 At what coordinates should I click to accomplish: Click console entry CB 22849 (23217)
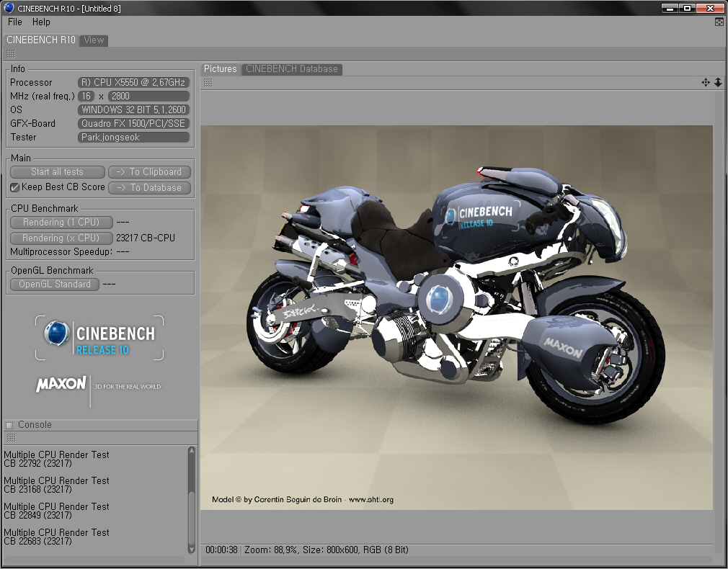click(x=37, y=516)
